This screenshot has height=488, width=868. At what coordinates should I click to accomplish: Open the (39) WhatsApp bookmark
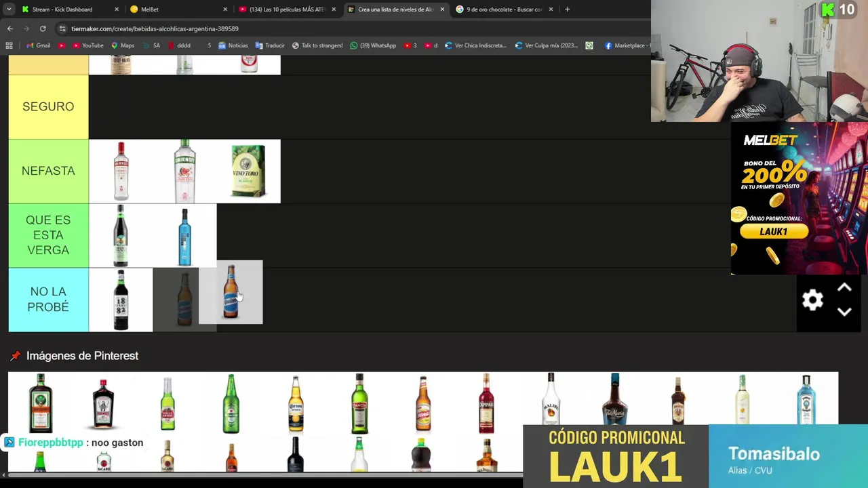[373, 45]
